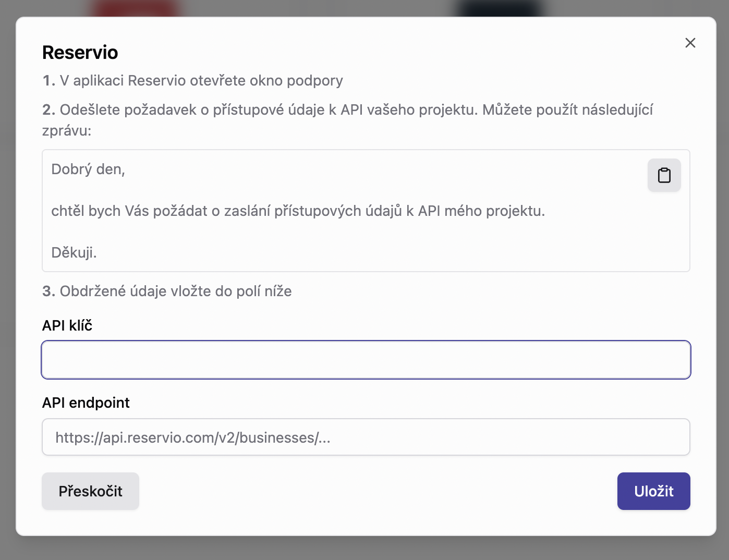Dismiss the Reservio dialog via the X icon
This screenshot has width=729, height=560.
690,43
